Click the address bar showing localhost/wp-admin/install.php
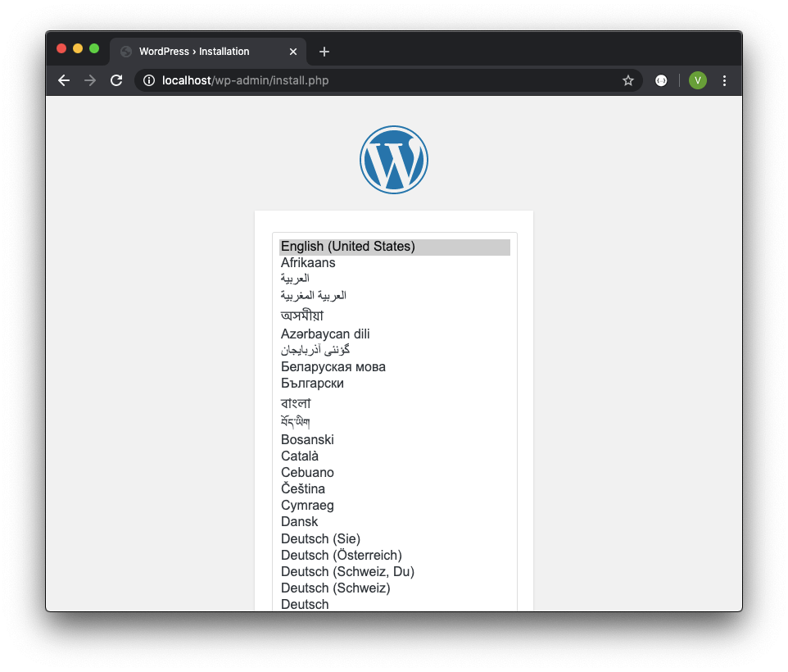 tap(388, 80)
